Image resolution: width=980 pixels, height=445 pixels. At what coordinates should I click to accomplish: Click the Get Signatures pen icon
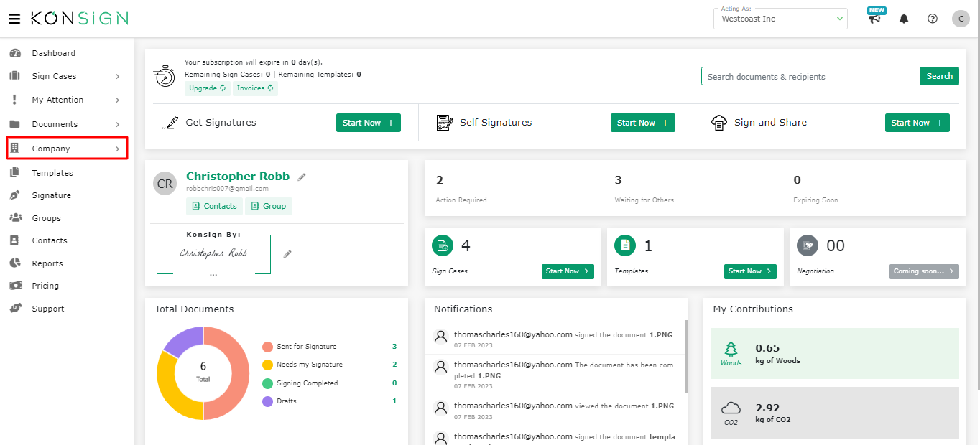170,122
